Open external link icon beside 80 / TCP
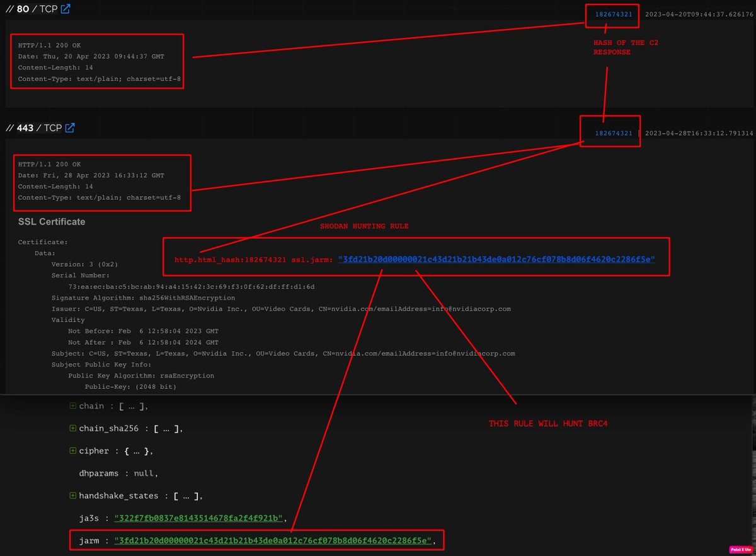 point(66,9)
